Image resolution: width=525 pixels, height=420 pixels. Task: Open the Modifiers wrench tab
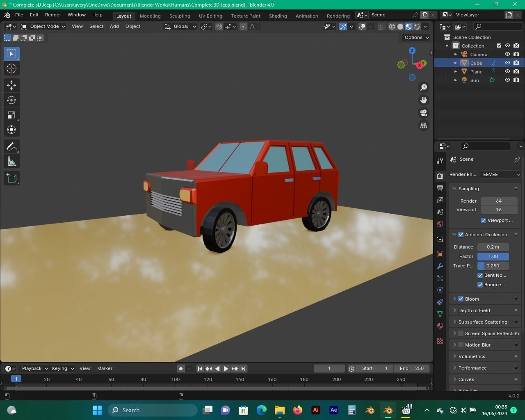coord(440,266)
